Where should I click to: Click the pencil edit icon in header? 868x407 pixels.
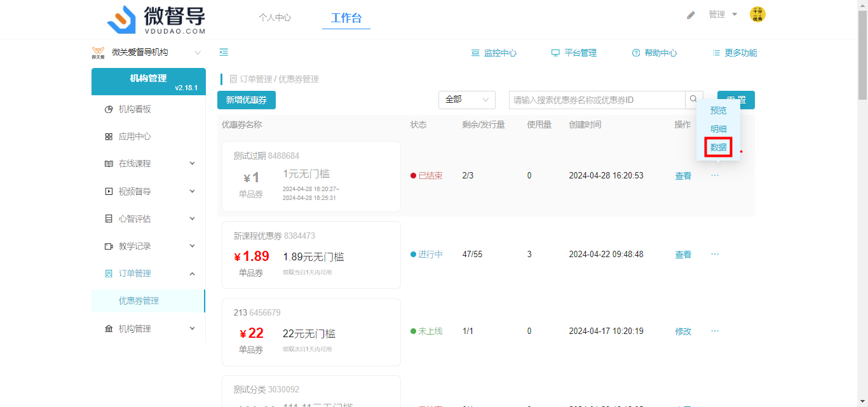(691, 15)
